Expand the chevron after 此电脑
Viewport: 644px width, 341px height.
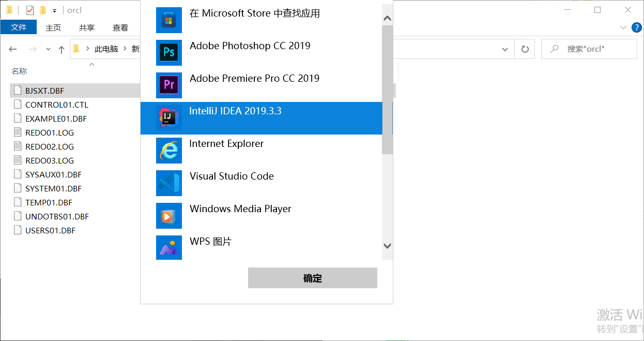click(x=125, y=49)
